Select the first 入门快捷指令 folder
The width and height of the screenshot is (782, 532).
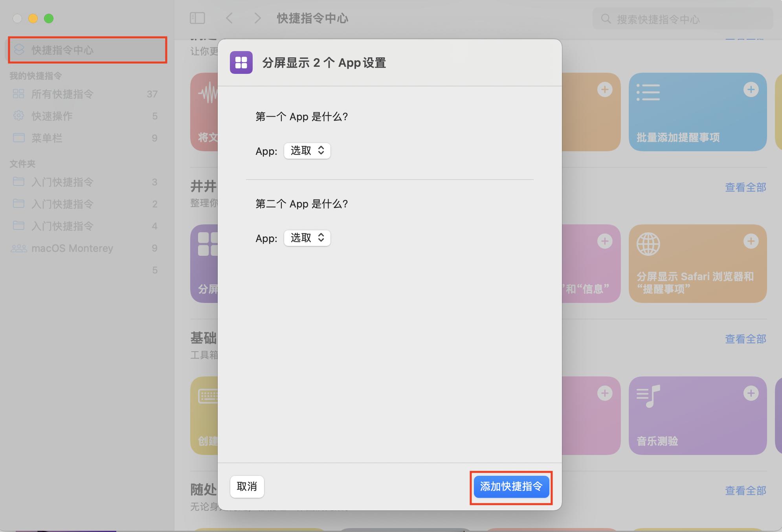coord(63,182)
